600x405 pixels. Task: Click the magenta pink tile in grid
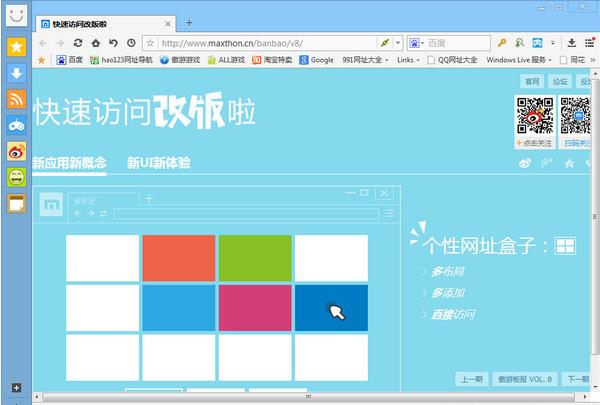(x=255, y=308)
